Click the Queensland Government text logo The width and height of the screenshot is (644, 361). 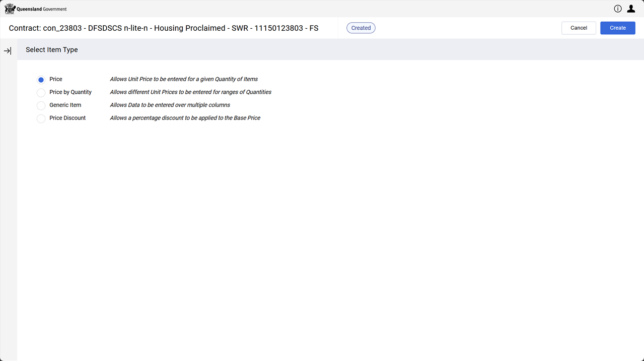pos(42,9)
